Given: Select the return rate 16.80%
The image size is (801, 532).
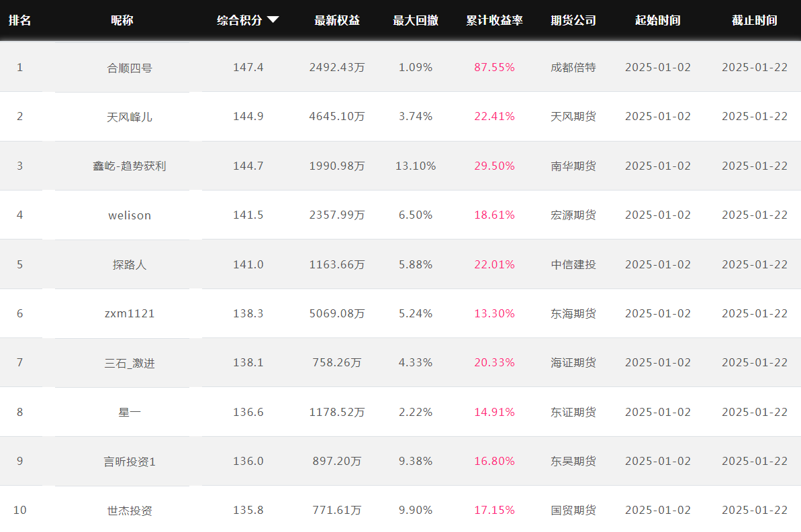Looking at the screenshot, I should [x=494, y=461].
